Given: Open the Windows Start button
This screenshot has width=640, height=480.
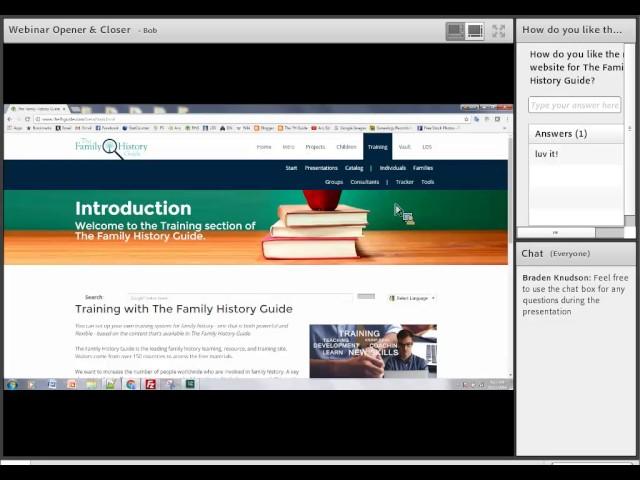Looking at the screenshot, I should point(12,384).
